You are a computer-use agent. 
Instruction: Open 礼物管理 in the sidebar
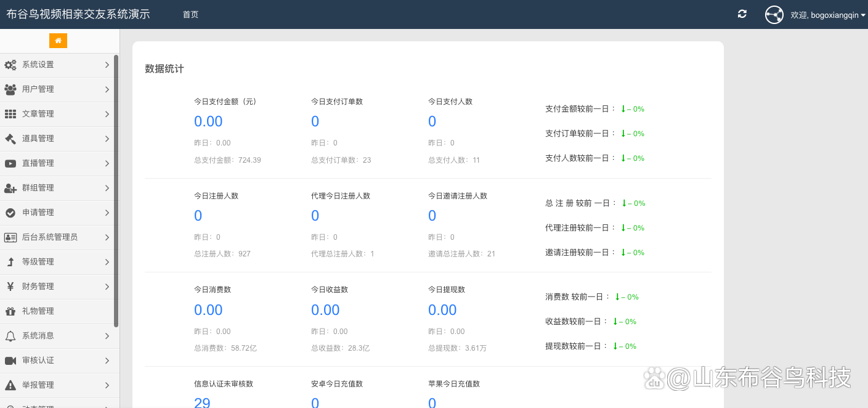click(57, 311)
